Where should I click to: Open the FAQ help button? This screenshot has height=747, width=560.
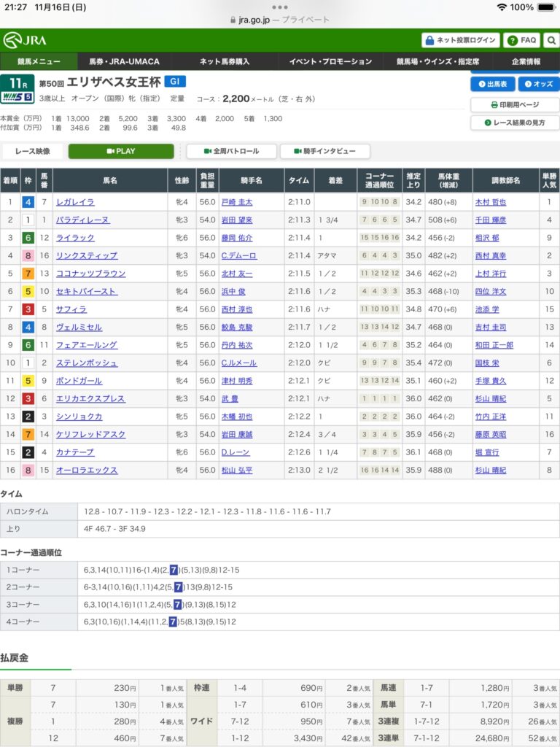522,40
